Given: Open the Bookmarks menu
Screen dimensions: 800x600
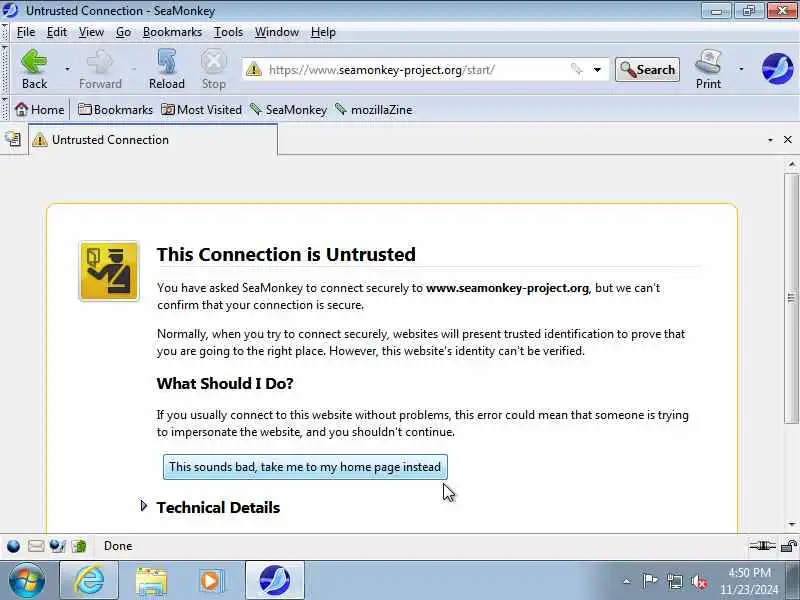Looking at the screenshot, I should (172, 32).
